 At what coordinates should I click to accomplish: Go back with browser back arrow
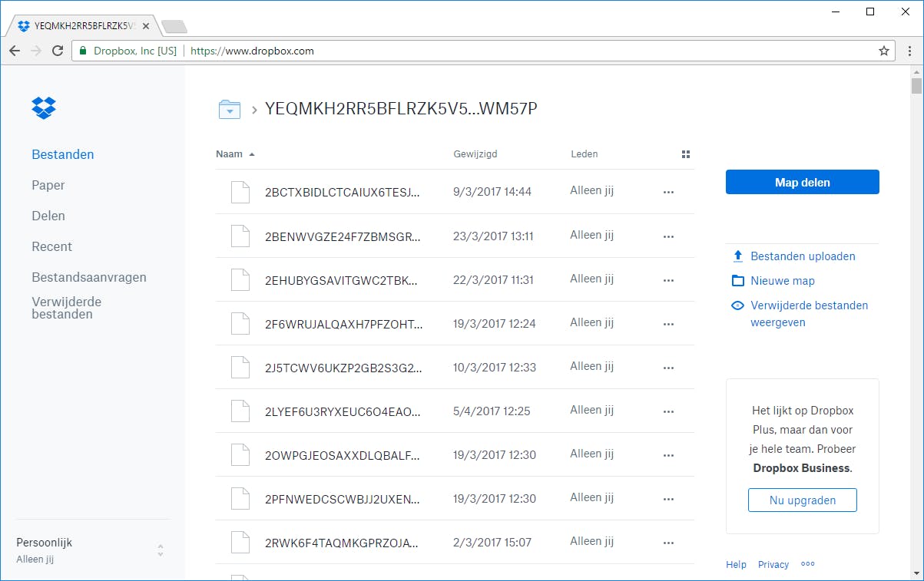point(15,51)
